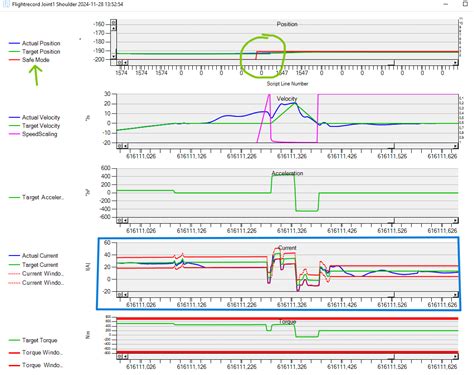Click the vertical zoom icon atop Position chart's scrollbar

pyautogui.click(x=114, y=22)
